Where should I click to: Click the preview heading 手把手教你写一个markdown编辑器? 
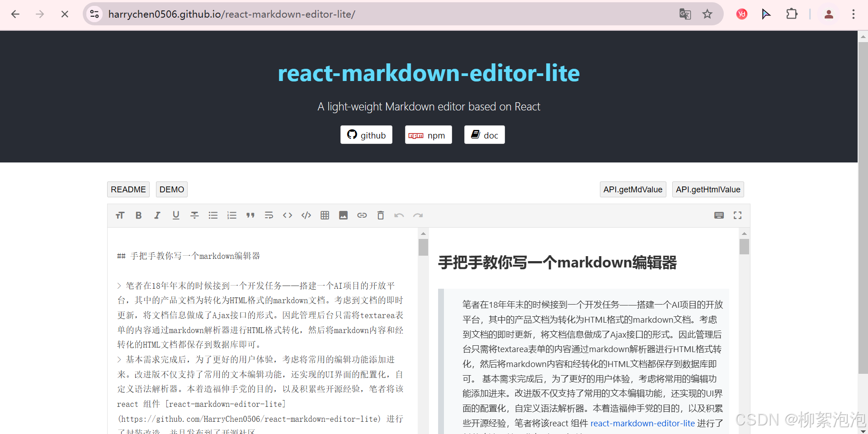[557, 262]
